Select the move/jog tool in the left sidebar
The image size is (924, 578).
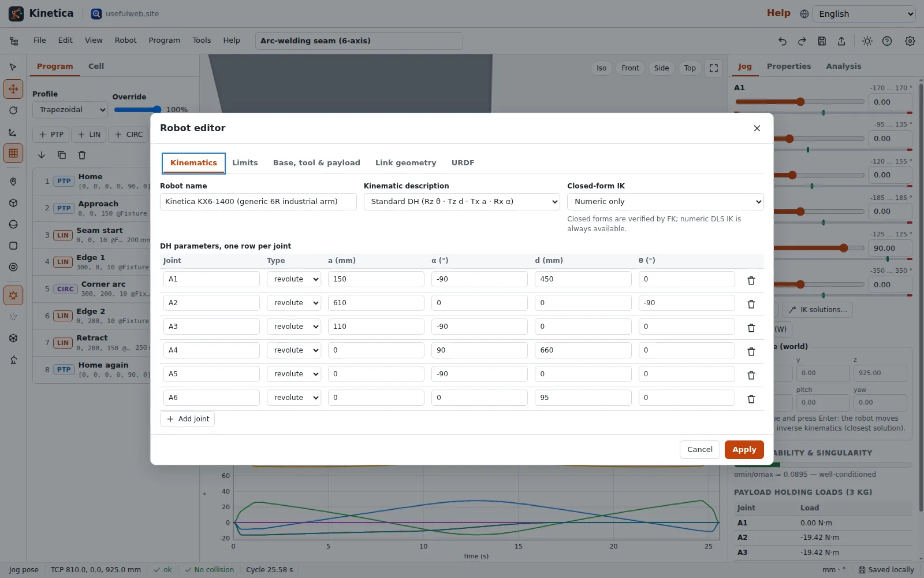(13, 89)
